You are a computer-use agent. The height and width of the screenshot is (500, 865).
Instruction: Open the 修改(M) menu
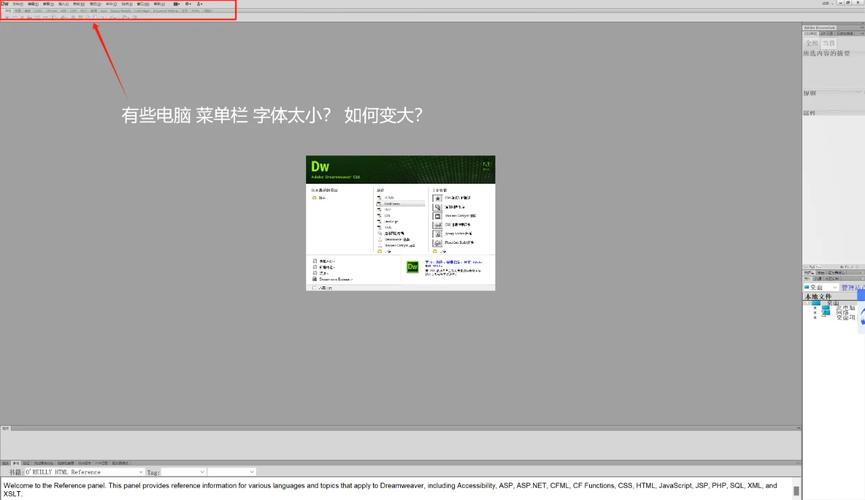click(79, 4)
